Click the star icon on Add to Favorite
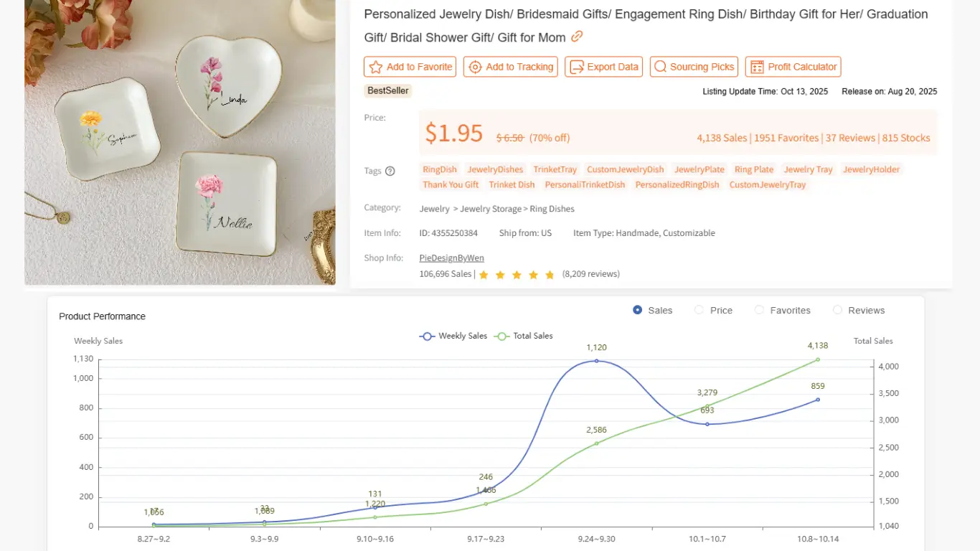Image resolution: width=980 pixels, height=551 pixels. [x=374, y=66]
